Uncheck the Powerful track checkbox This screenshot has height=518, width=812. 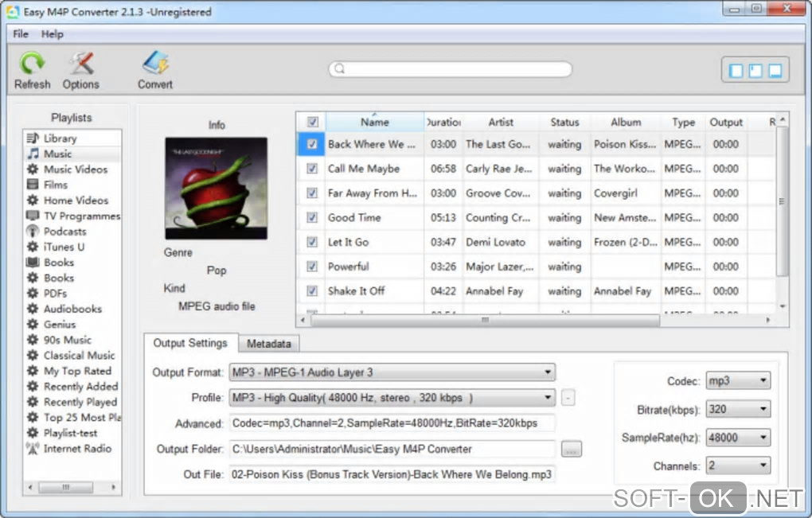click(x=312, y=267)
